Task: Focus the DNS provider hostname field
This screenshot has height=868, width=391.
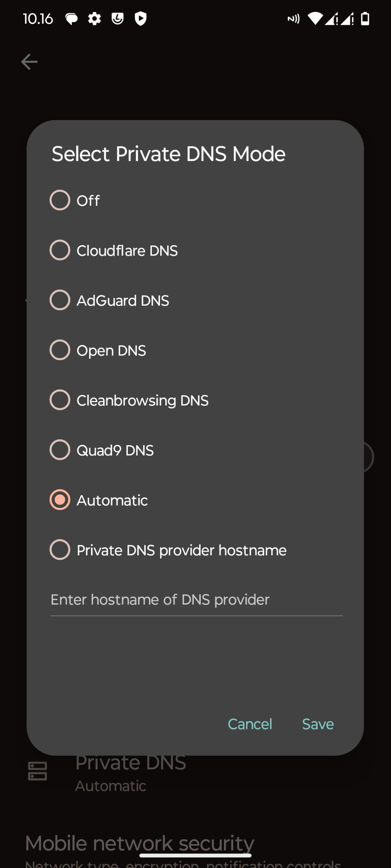Action: click(x=197, y=600)
